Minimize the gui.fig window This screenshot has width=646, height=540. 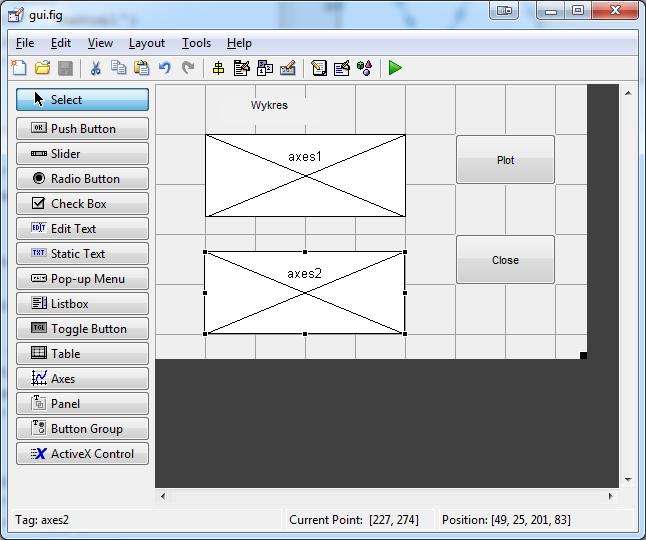click(550, 11)
